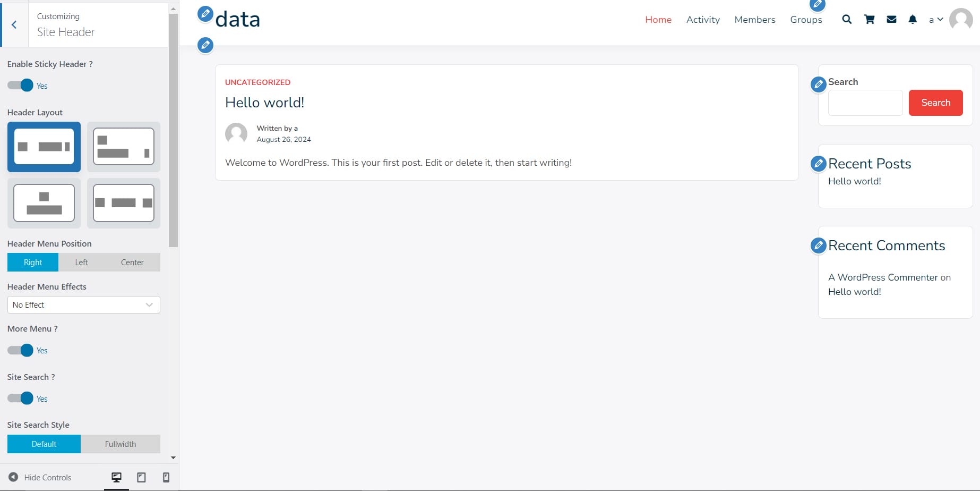Click edit pencil beside Recent Posts widget

pyautogui.click(x=819, y=164)
